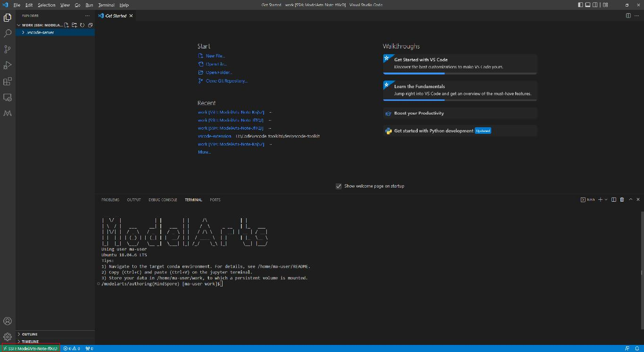The image size is (644, 352).
Task: Expand the Outline section
Action: click(x=55, y=334)
